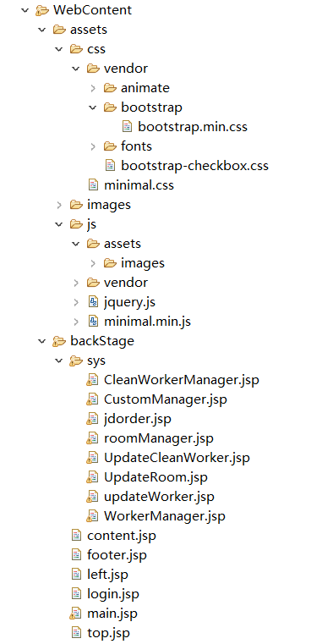The width and height of the screenshot is (311, 644).
Task: Click the sys folder icon
Action: click(76, 361)
